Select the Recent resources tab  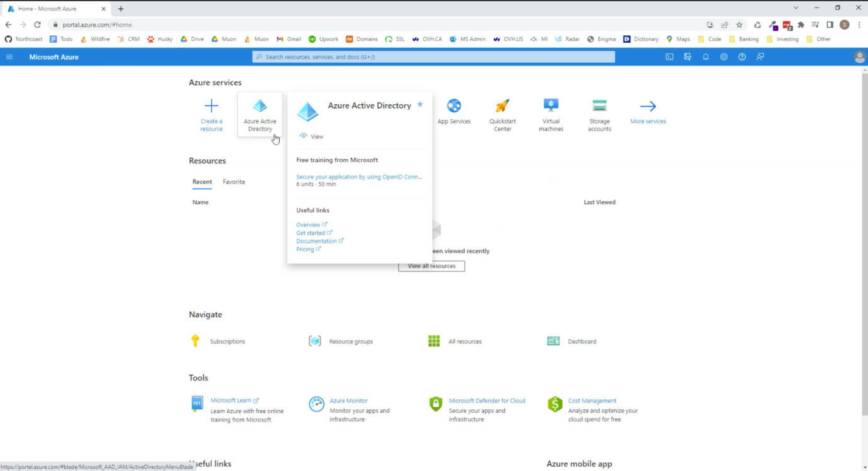(x=202, y=181)
